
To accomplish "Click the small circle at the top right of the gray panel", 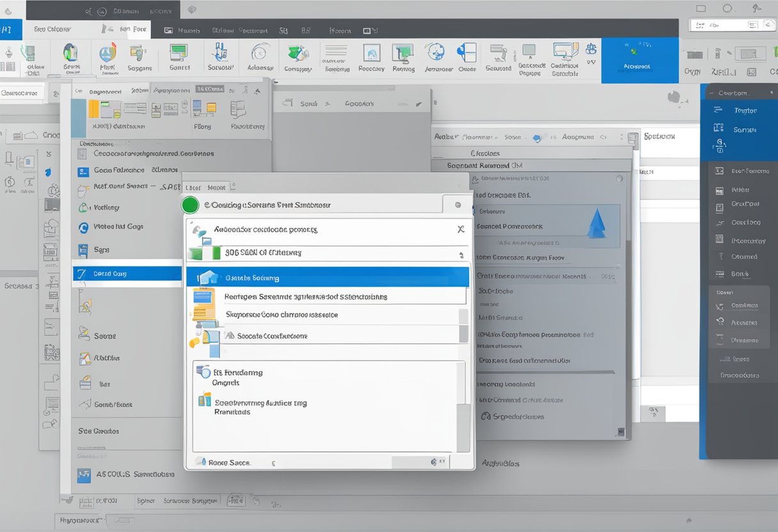I will 619,180.
